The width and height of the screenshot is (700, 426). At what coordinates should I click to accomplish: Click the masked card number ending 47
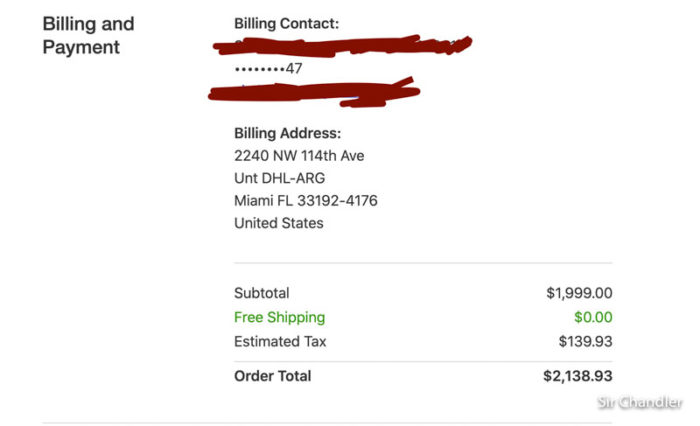click(x=268, y=68)
